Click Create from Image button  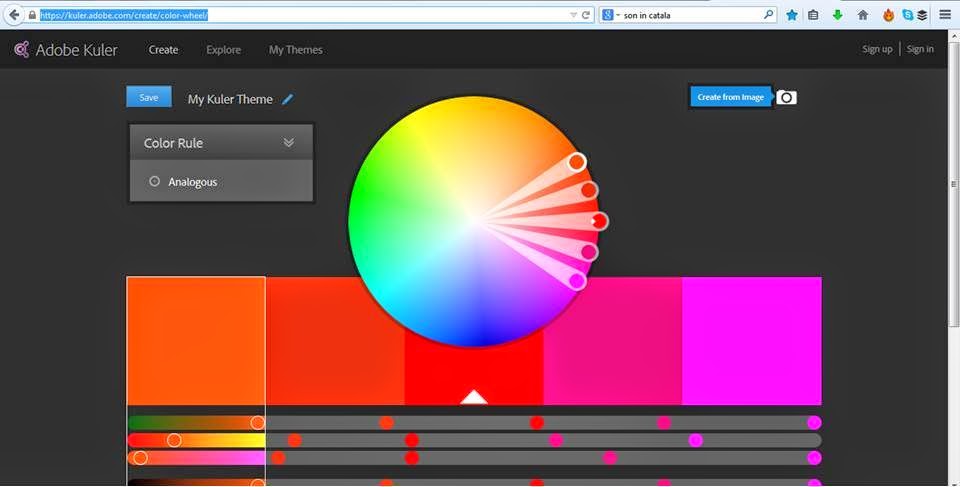(x=730, y=97)
